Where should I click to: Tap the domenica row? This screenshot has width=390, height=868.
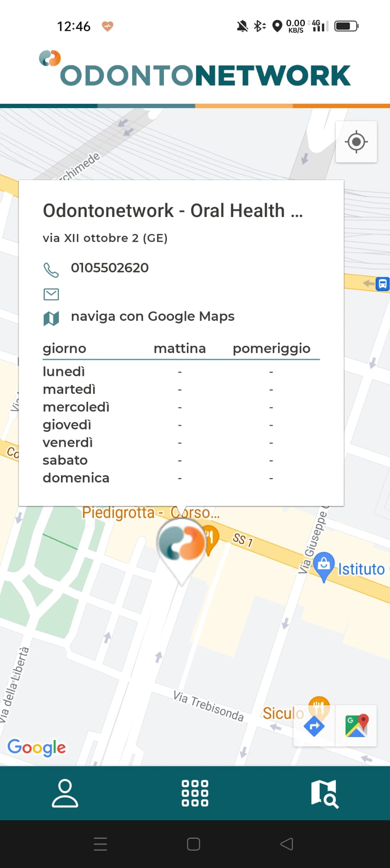[181, 478]
